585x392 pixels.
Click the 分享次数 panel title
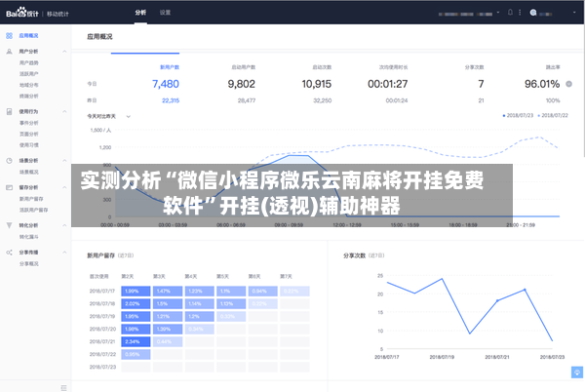coord(355,255)
